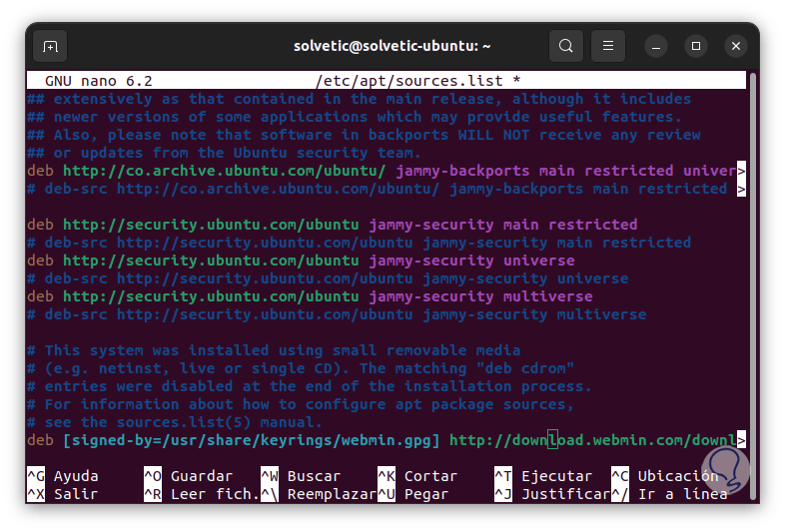785x532 pixels.
Task: Click the ^\ Reemplazar shortcut
Action: coord(319,494)
